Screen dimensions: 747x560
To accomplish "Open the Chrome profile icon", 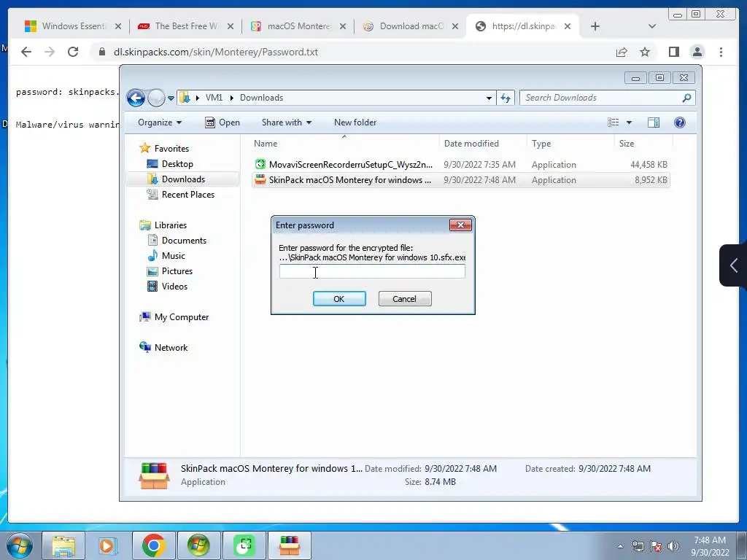I will 697,52.
